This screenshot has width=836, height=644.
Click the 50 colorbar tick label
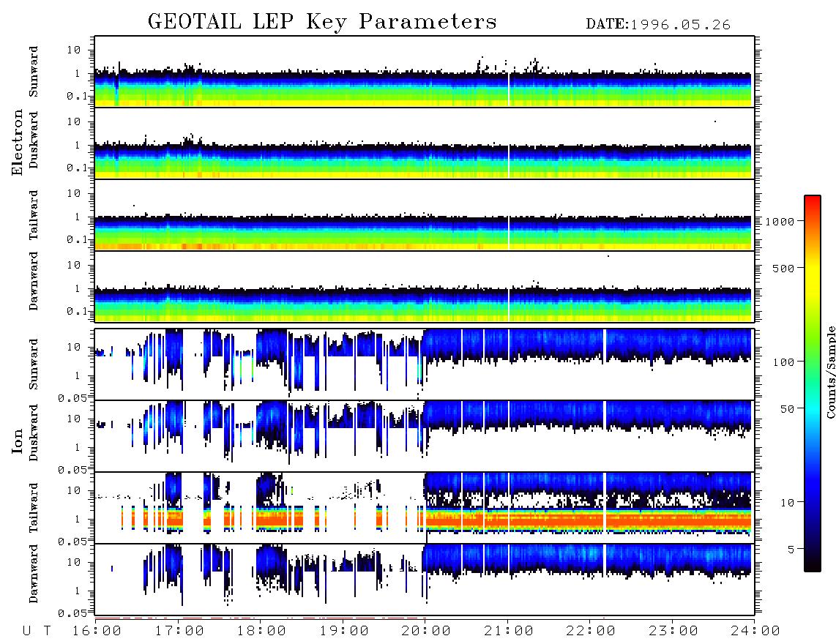click(787, 409)
